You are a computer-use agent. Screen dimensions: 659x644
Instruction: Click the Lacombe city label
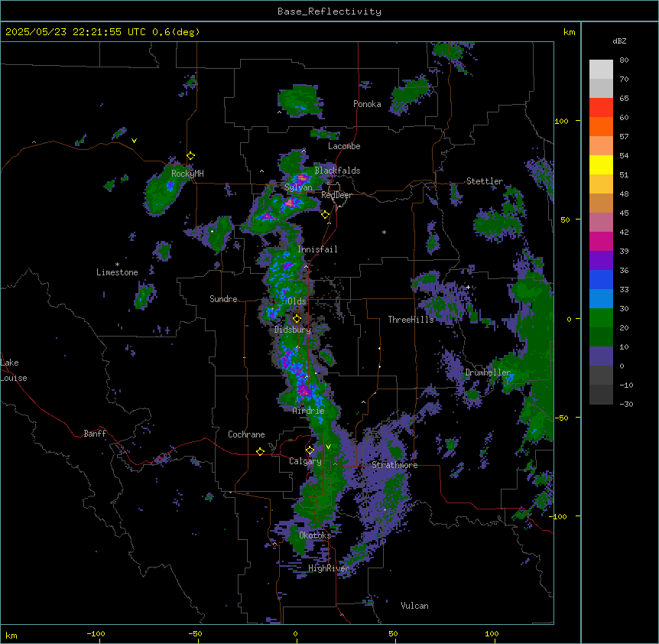344,146
